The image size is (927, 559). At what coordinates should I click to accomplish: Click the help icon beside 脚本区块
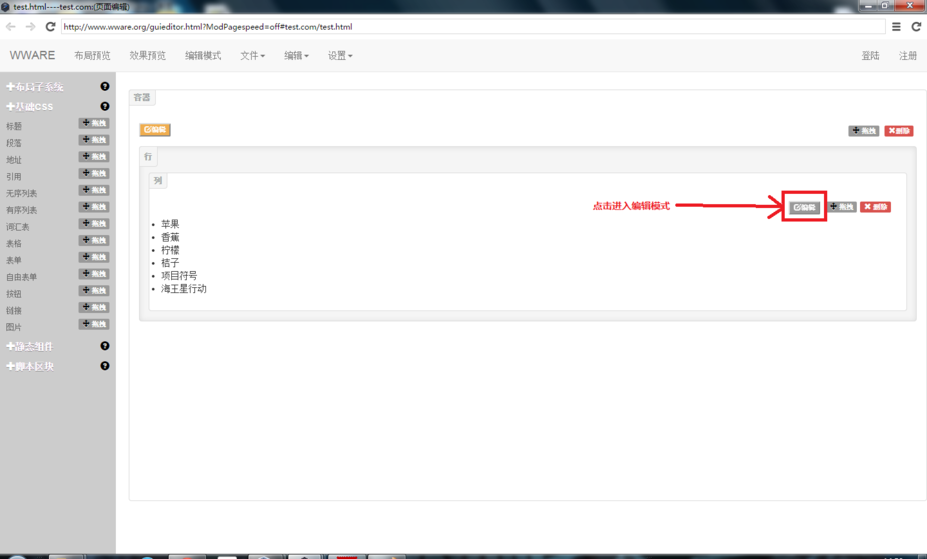click(x=105, y=366)
